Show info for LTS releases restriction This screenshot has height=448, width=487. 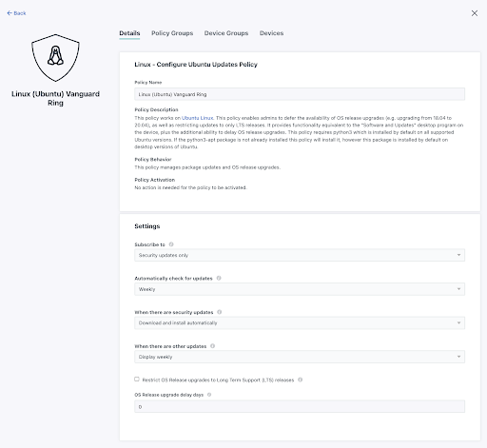pos(301,380)
